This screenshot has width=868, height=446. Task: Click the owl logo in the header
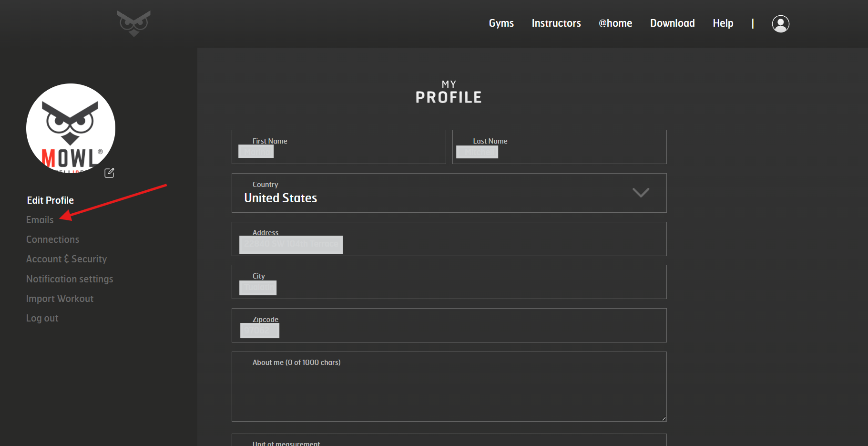point(134,23)
